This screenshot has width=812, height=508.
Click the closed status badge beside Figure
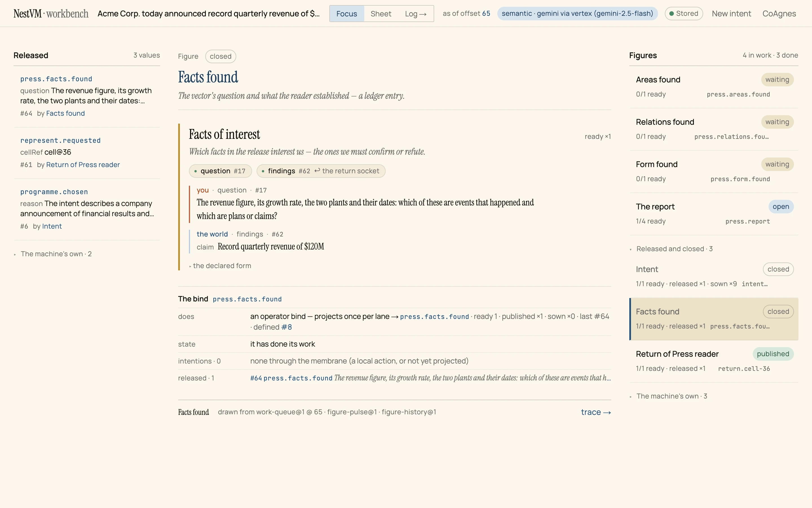(x=220, y=56)
